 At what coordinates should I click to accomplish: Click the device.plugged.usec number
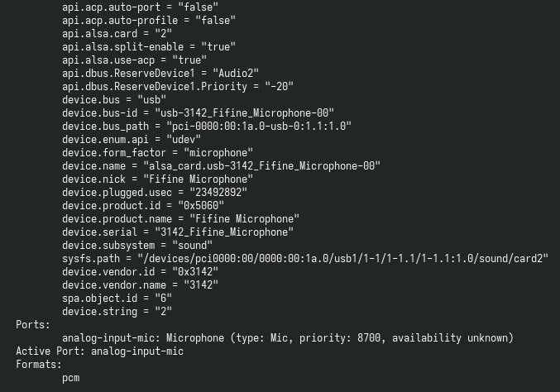218,192
